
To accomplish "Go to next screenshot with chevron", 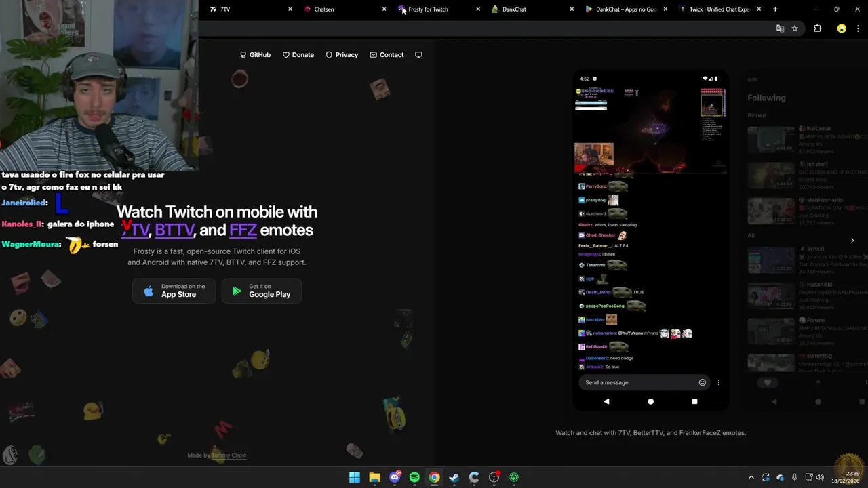I will 852,241.
